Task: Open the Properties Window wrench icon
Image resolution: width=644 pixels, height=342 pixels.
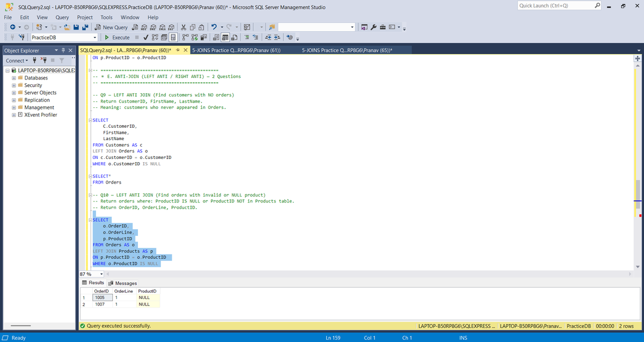Action: click(x=374, y=27)
